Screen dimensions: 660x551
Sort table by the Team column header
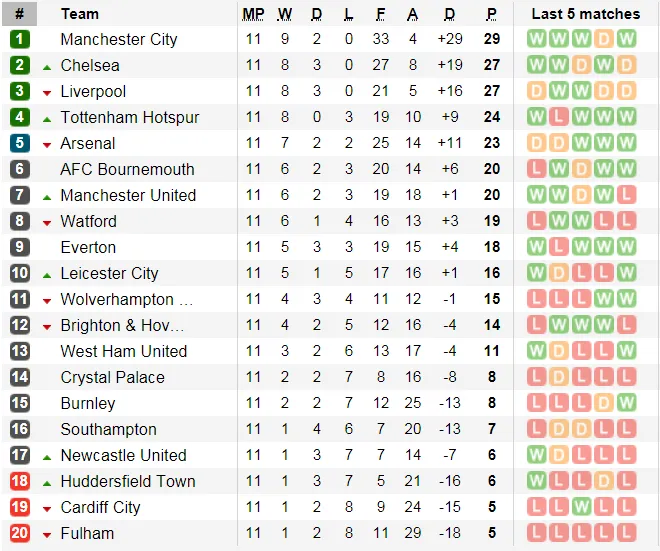(80, 14)
